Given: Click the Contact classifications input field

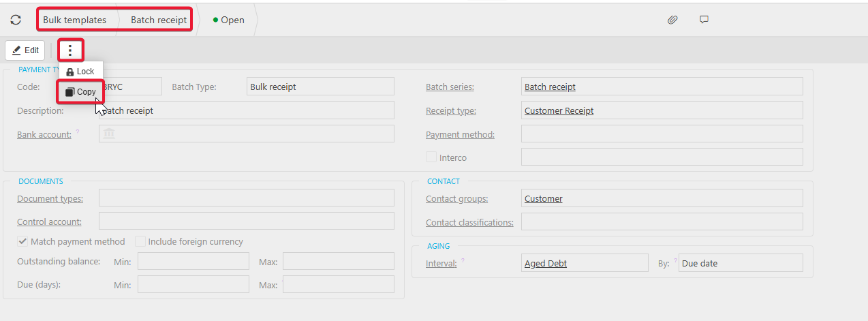Looking at the screenshot, I should click(x=662, y=221).
